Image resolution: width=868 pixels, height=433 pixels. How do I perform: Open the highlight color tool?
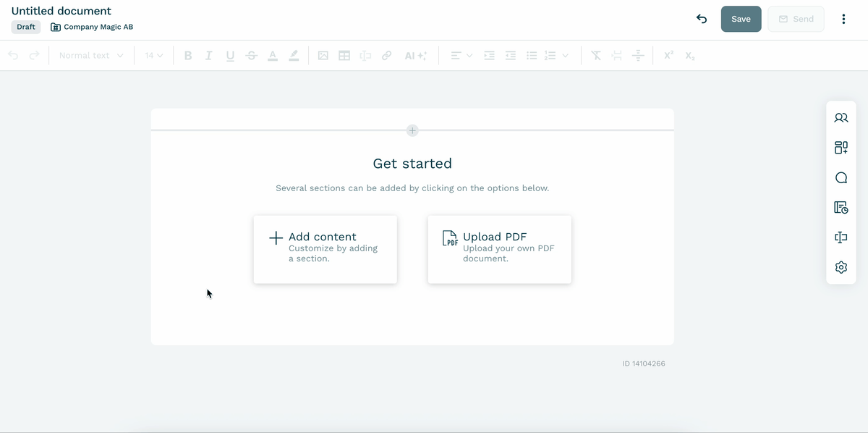(293, 55)
